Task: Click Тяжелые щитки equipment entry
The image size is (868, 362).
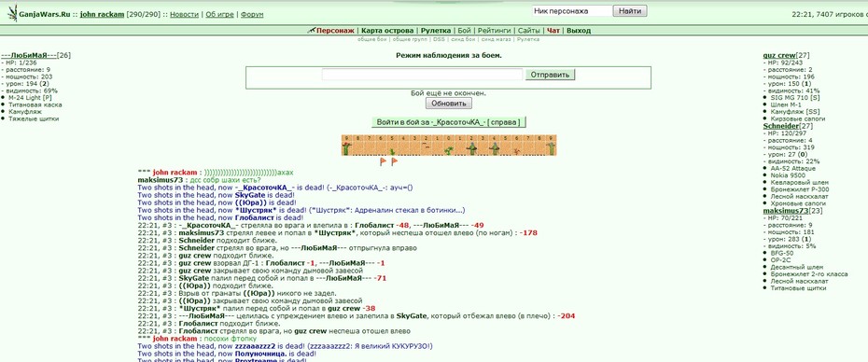Action: [x=34, y=119]
